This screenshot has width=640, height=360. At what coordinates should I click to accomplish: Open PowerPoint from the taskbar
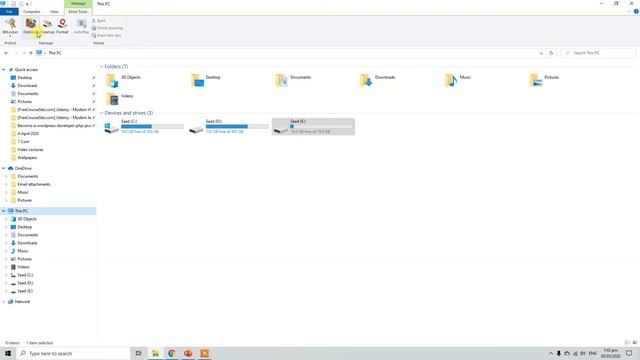pos(188,353)
